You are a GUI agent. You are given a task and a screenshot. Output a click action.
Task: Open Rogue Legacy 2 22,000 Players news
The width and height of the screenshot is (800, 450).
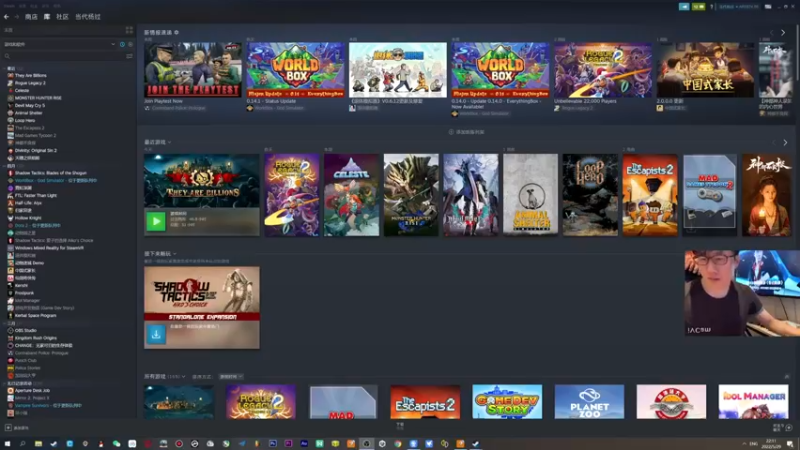pos(603,70)
